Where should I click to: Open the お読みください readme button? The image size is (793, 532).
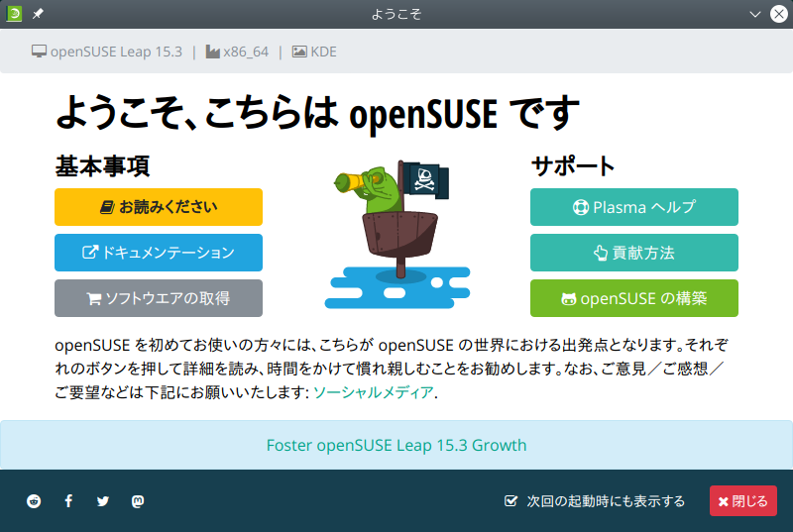[159, 207]
